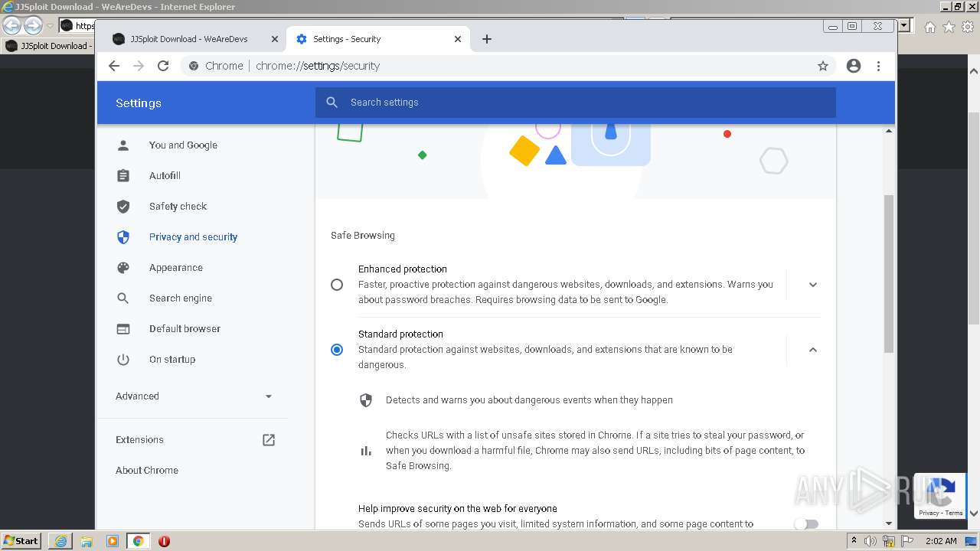Open the Chrome profile avatar menu
Viewport: 980px width, 551px height.
pyautogui.click(x=854, y=66)
